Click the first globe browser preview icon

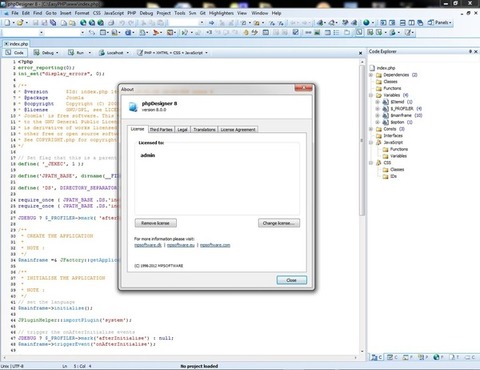click(83, 23)
